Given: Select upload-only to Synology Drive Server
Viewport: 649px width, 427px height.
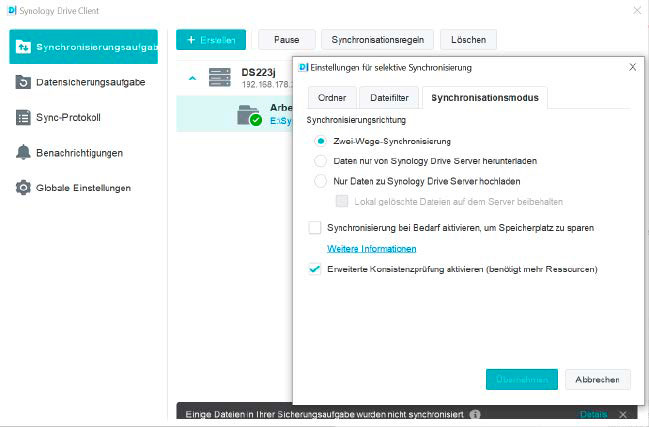Looking at the screenshot, I should click(320, 181).
